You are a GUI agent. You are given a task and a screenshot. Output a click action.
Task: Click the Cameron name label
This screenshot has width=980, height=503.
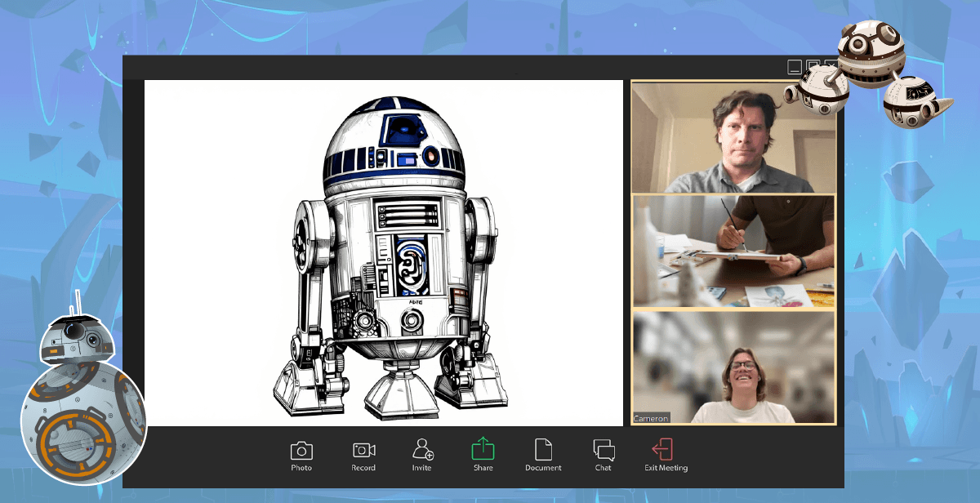(x=651, y=419)
